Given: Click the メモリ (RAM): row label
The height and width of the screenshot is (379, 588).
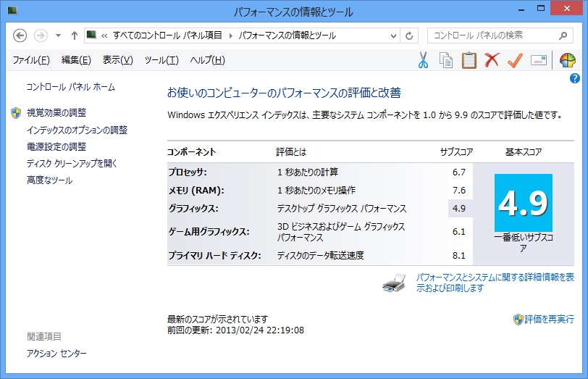Looking at the screenshot, I should (196, 191).
